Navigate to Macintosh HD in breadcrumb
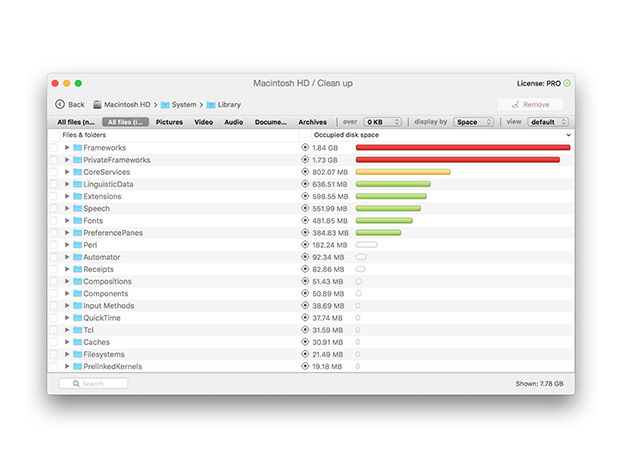 [x=127, y=104]
